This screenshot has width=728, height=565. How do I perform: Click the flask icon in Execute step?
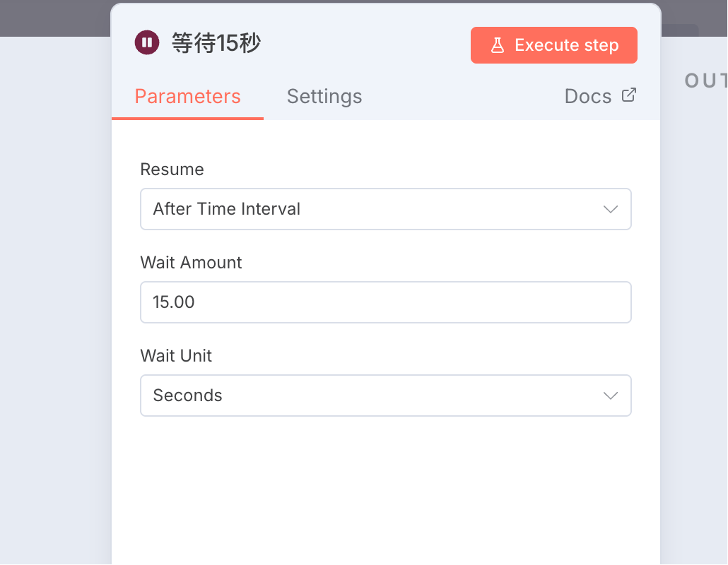pyautogui.click(x=498, y=45)
